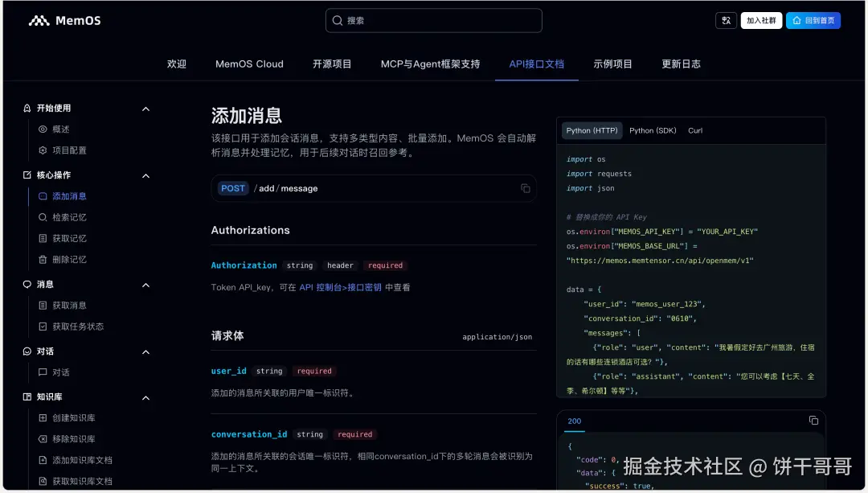Click the 知识库 section book icon
Viewport: 868px width, 493px height.
coord(27,396)
